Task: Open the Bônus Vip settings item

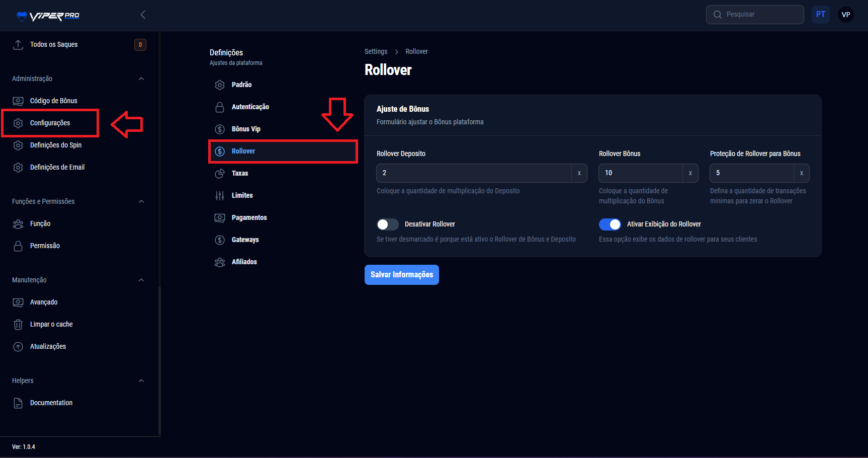Action: [246, 129]
